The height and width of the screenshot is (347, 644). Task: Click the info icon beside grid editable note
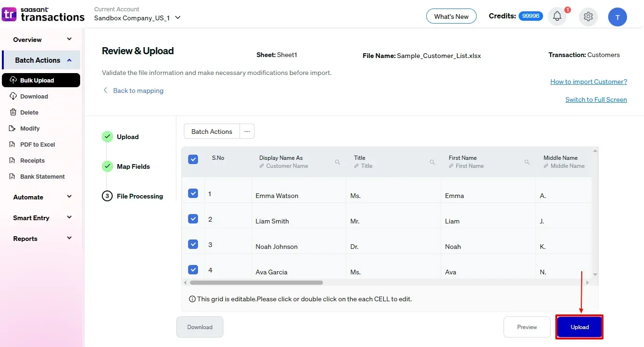coord(192,299)
